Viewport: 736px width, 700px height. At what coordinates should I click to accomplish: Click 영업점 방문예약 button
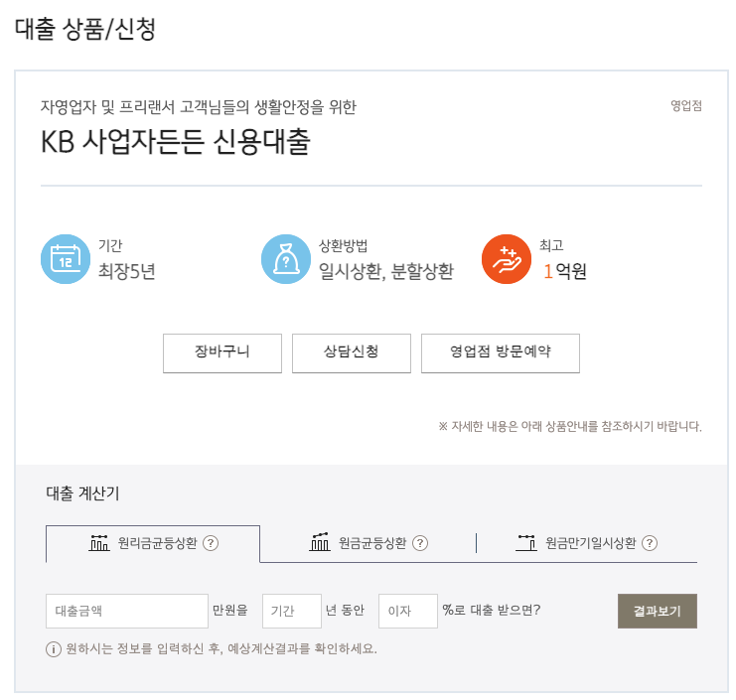click(501, 353)
